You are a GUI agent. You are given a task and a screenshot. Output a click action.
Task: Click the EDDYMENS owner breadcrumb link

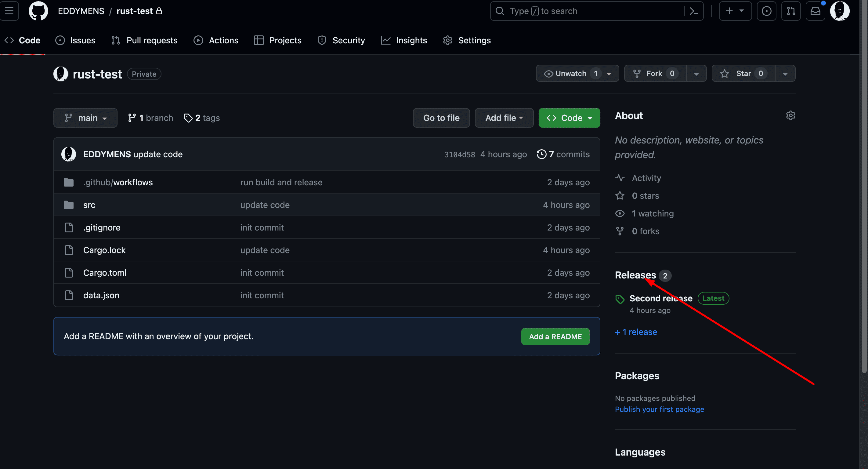81,11
